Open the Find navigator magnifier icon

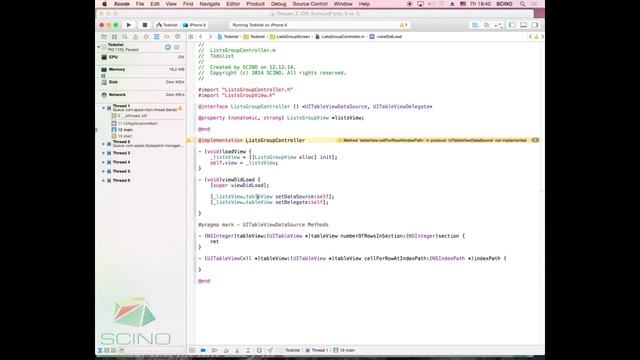pos(125,37)
